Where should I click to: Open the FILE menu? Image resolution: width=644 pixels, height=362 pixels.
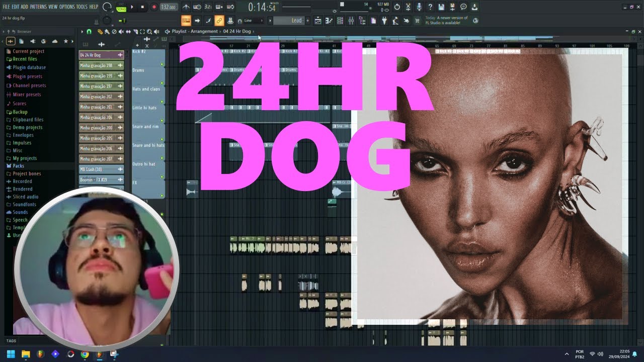tap(6, 7)
